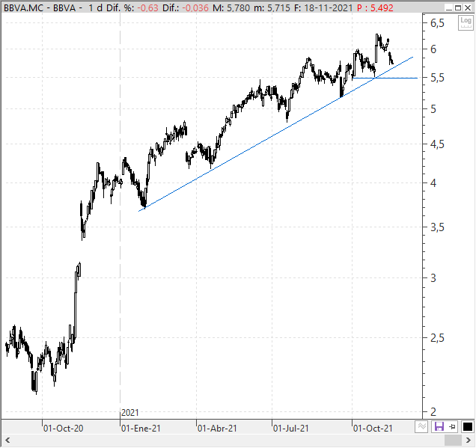Click the date F: 18-11-2021

click(x=323, y=7)
